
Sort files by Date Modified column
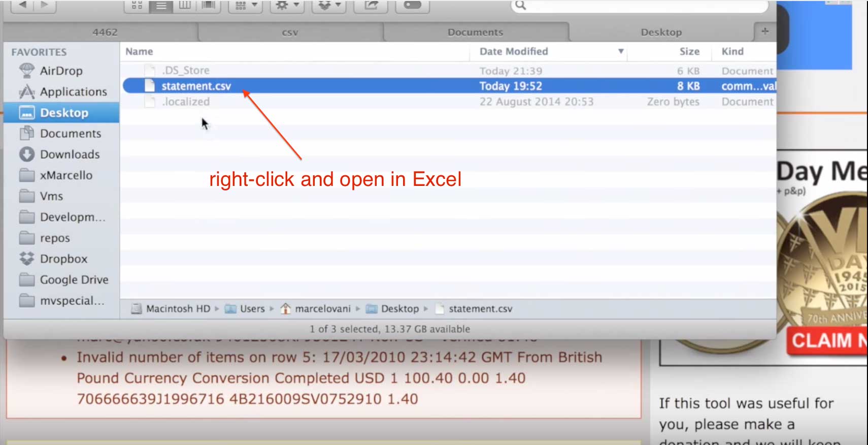(514, 51)
